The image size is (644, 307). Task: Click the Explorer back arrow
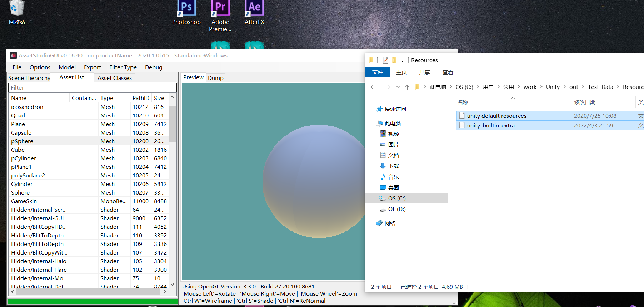374,87
